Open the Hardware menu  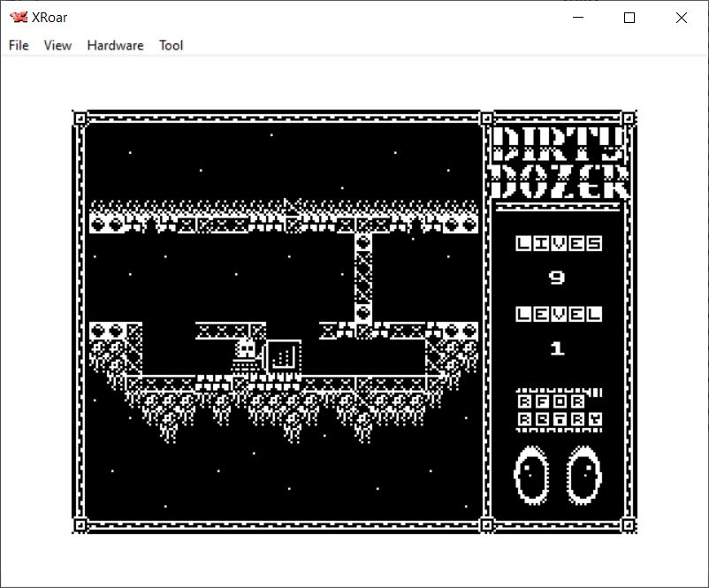tap(115, 45)
